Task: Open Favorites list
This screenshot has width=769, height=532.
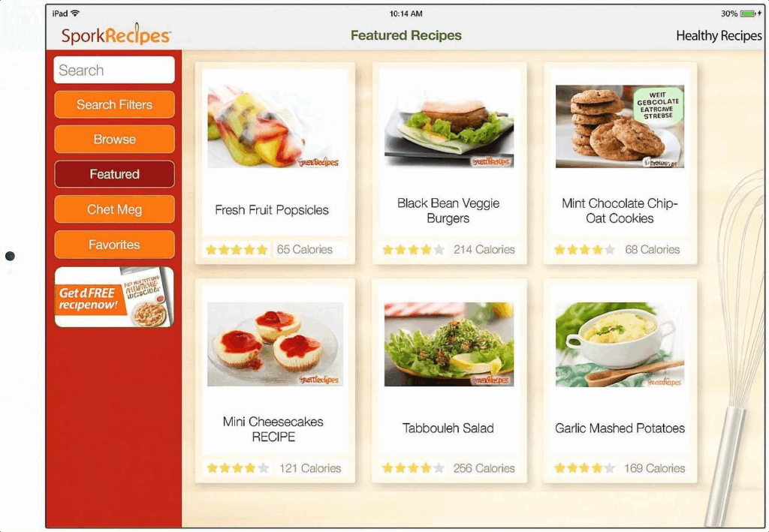Action: click(x=114, y=245)
